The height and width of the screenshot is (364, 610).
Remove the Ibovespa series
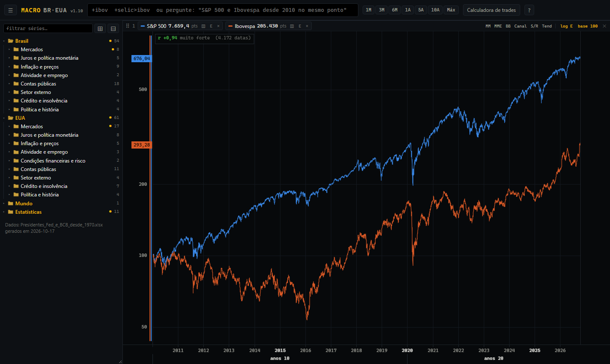(x=307, y=26)
